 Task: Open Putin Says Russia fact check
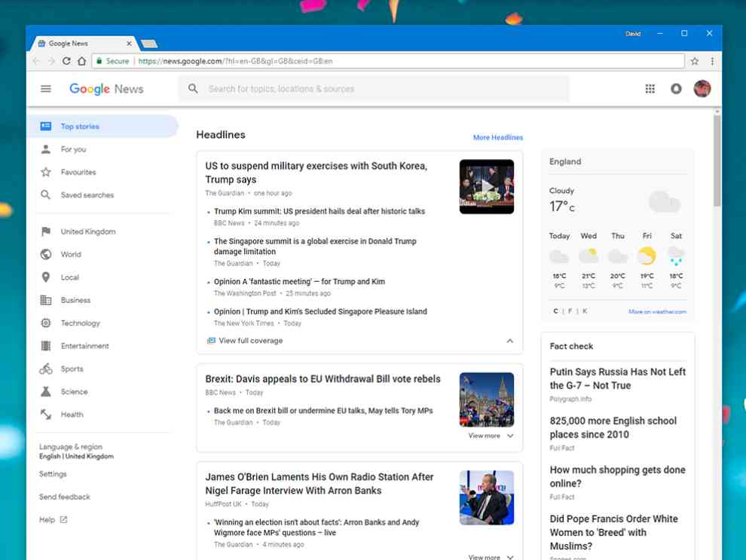[618, 378]
